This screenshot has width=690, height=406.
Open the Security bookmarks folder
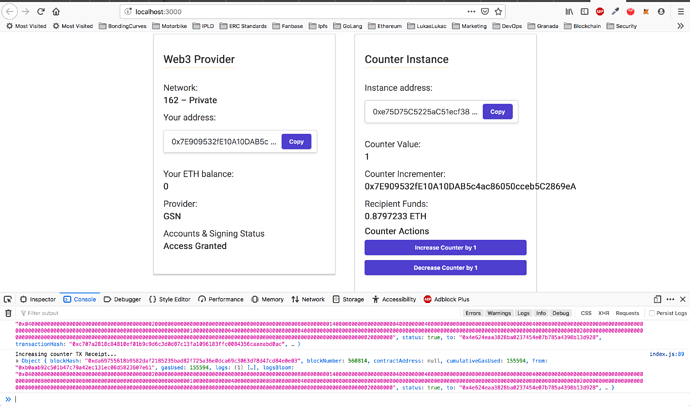click(621, 26)
